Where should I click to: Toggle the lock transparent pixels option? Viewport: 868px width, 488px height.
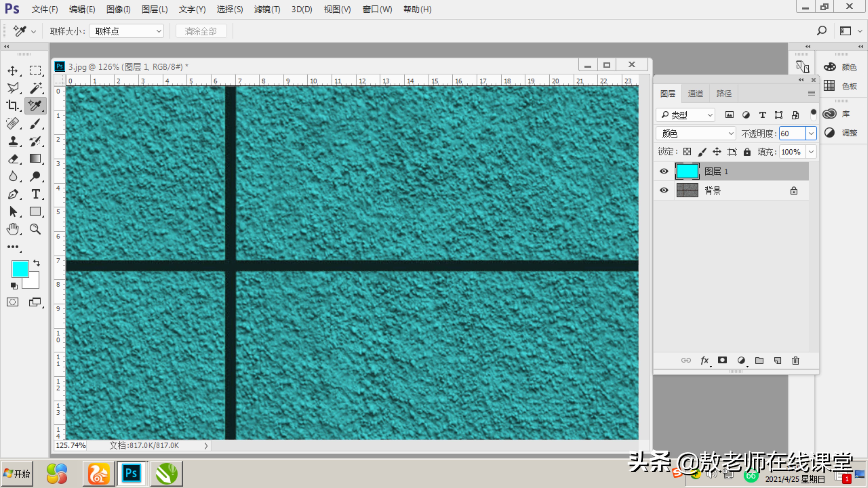687,152
